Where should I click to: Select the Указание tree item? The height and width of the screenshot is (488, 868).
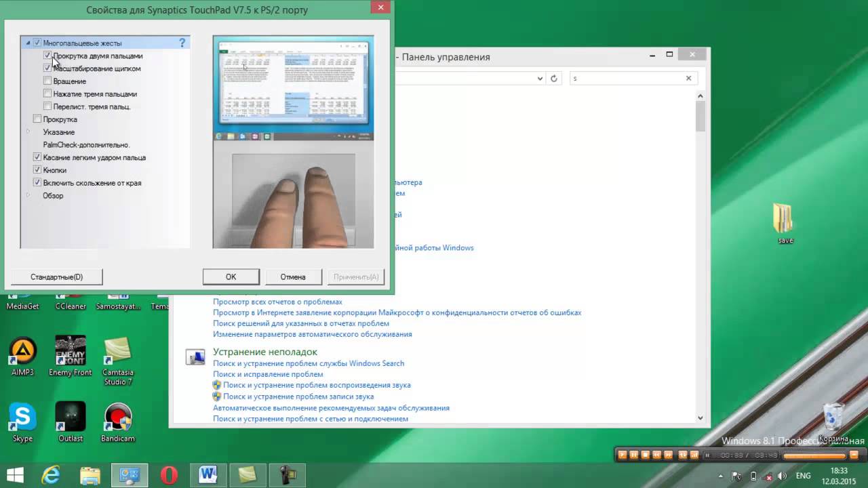58,132
